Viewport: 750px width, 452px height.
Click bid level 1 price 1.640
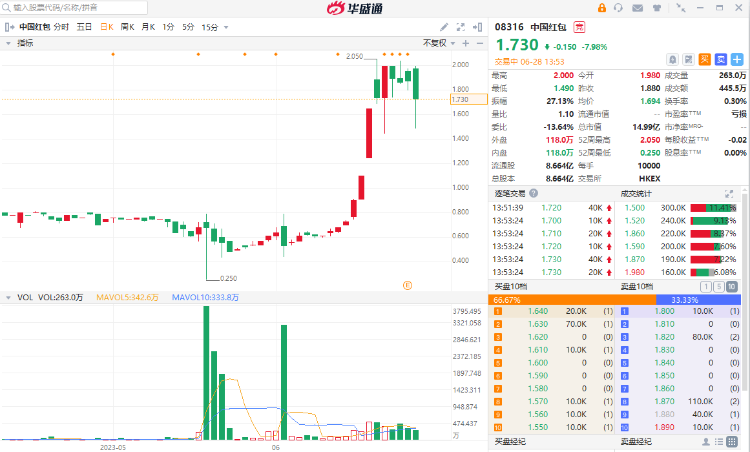coord(538,311)
